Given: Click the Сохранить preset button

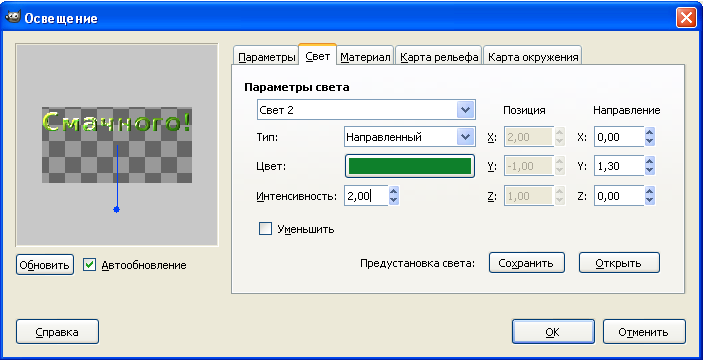Looking at the screenshot, I should click(526, 263).
